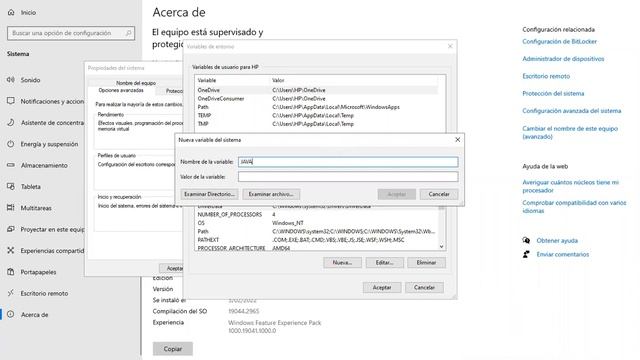The image size is (640, 360).
Task: Click the Escritorio remoto sidebar icon
Action: pyautogui.click(x=11, y=293)
